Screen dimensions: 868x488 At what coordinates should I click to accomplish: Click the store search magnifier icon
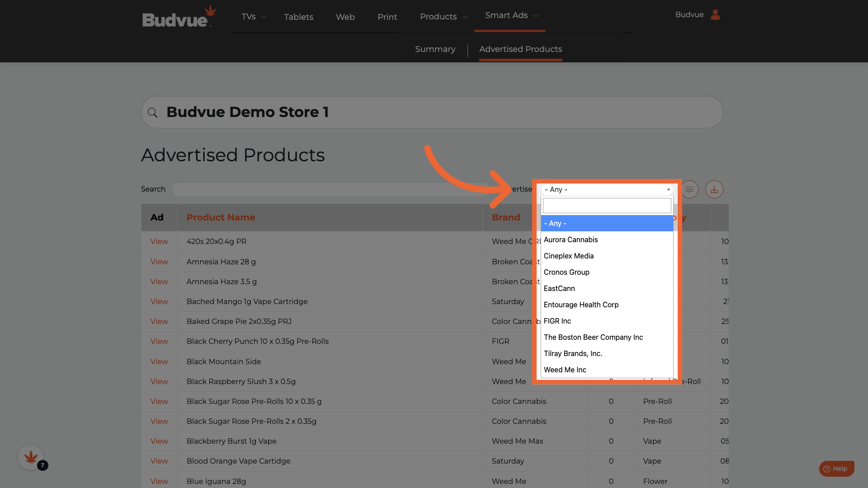tap(153, 113)
